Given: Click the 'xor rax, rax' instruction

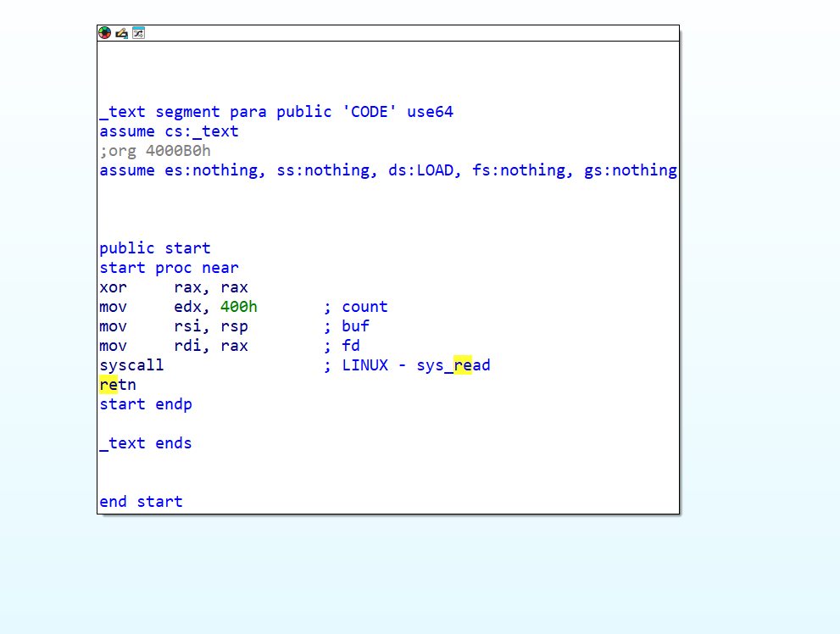Looking at the screenshot, I should (173, 287).
